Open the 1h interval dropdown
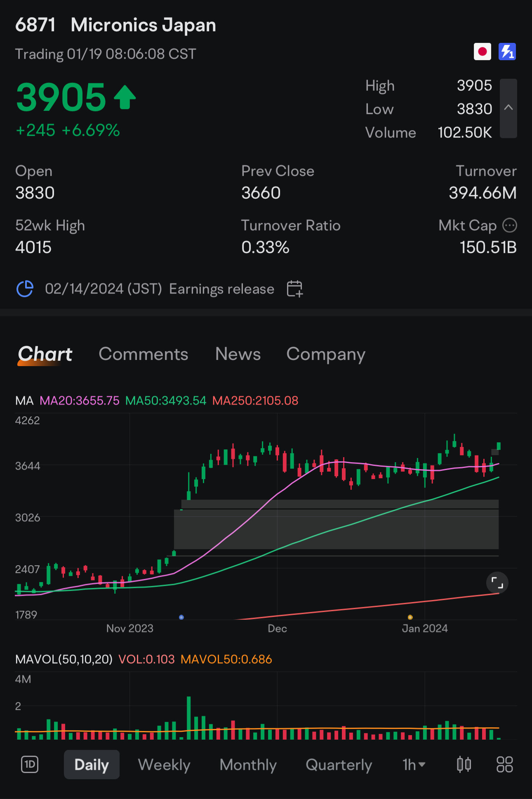The height and width of the screenshot is (799, 532). click(414, 765)
